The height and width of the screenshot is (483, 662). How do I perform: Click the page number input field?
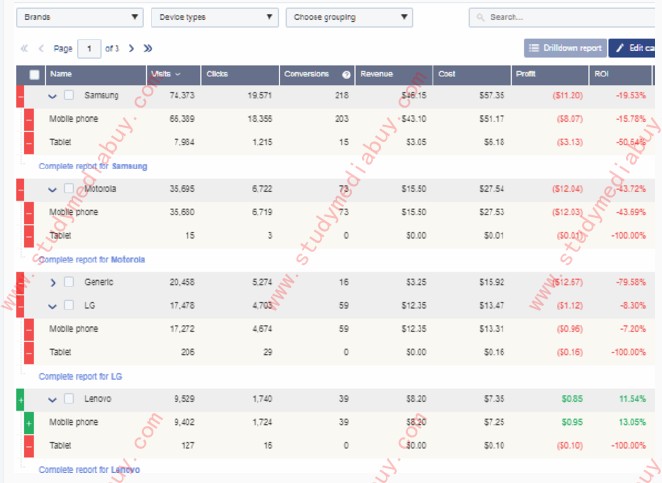89,49
